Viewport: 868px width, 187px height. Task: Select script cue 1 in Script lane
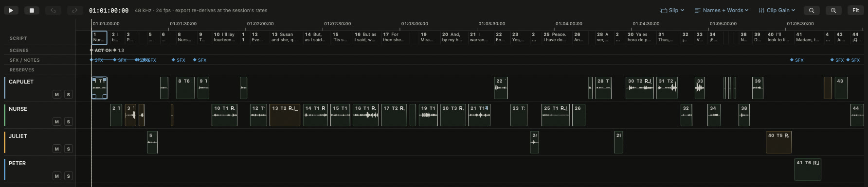(x=99, y=37)
